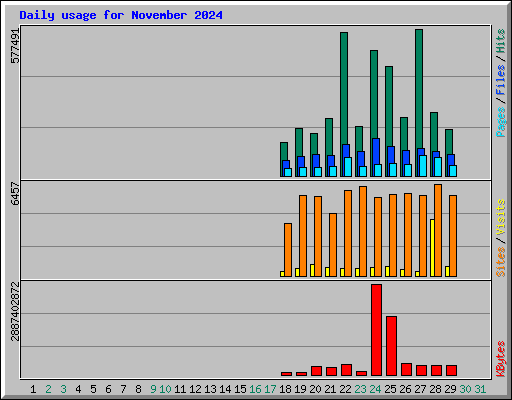Click green day label 9 on the x-axis

[153, 389]
